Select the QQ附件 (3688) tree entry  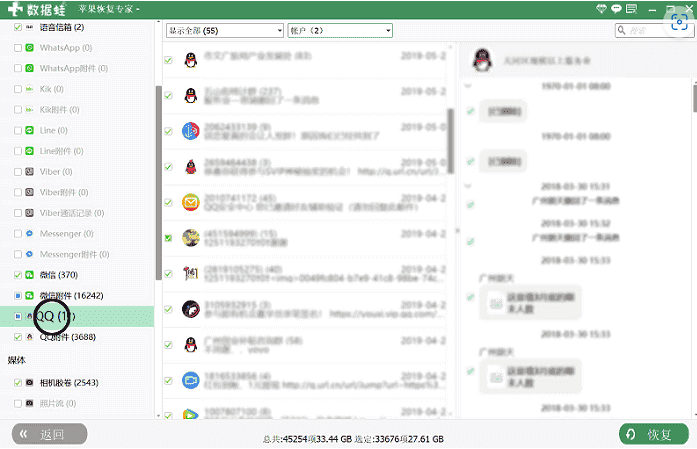(68, 337)
